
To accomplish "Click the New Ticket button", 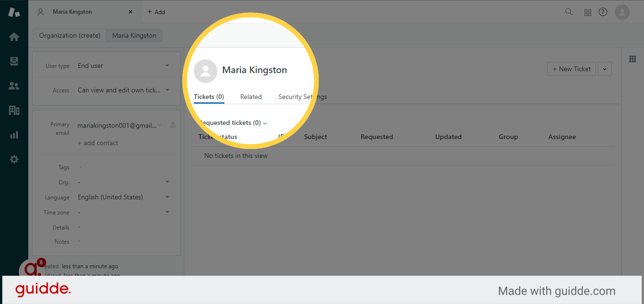I will (x=571, y=68).
